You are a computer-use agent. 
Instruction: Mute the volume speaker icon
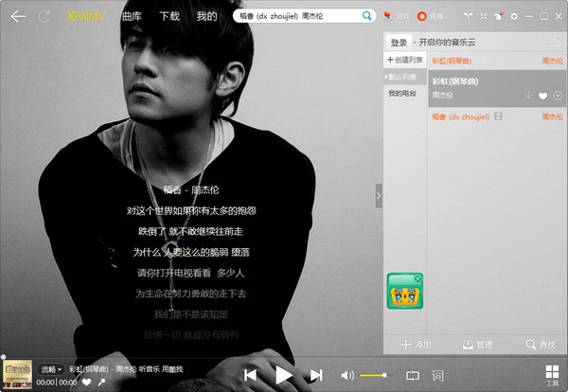tap(347, 375)
